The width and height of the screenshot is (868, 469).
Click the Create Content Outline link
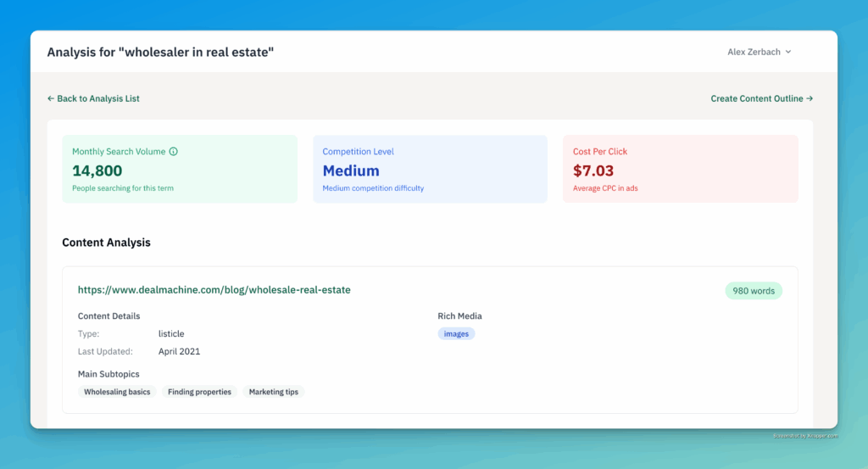click(x=761, y=98)
